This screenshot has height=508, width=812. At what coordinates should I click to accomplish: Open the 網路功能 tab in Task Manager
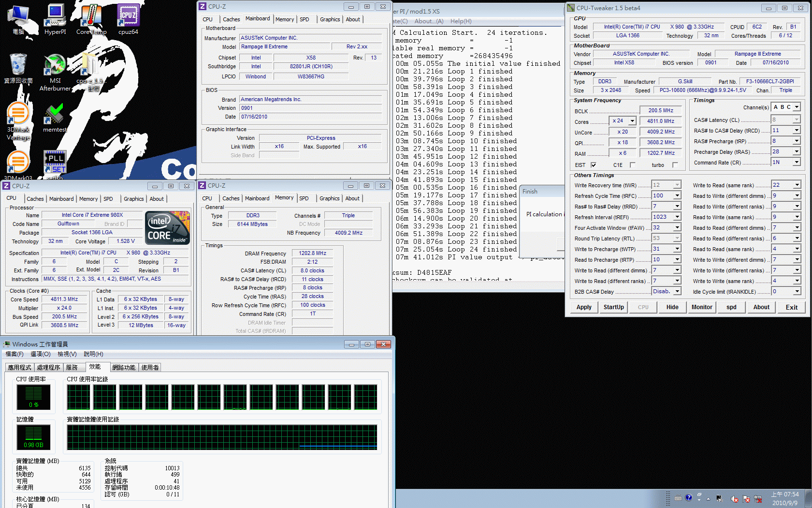(124, 368)
